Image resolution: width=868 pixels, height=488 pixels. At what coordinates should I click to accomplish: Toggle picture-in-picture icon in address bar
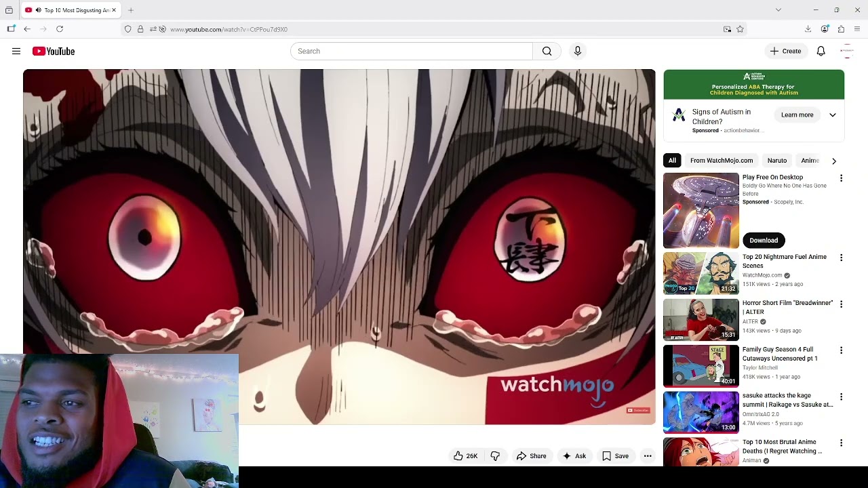tap(727, 29)
